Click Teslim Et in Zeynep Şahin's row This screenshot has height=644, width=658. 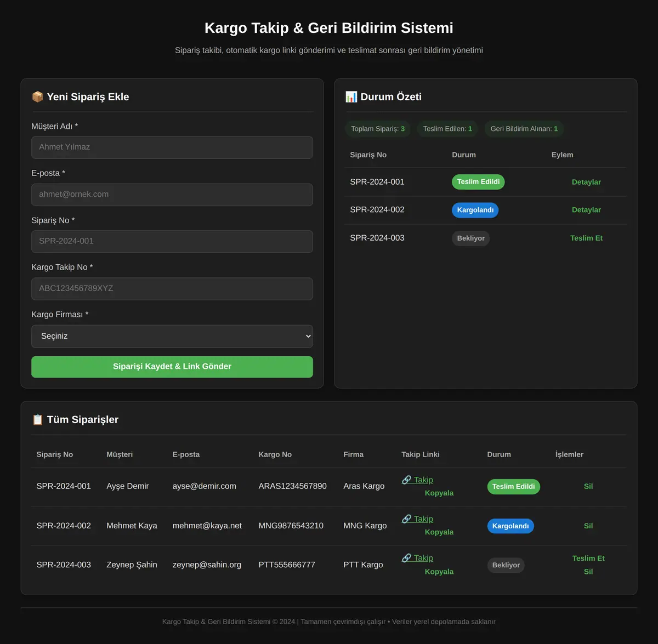click(588, 558)
